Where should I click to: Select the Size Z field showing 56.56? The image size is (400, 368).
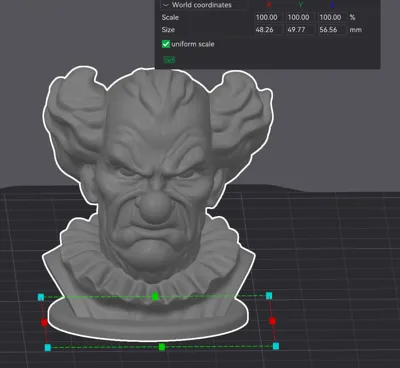[332, 30]
